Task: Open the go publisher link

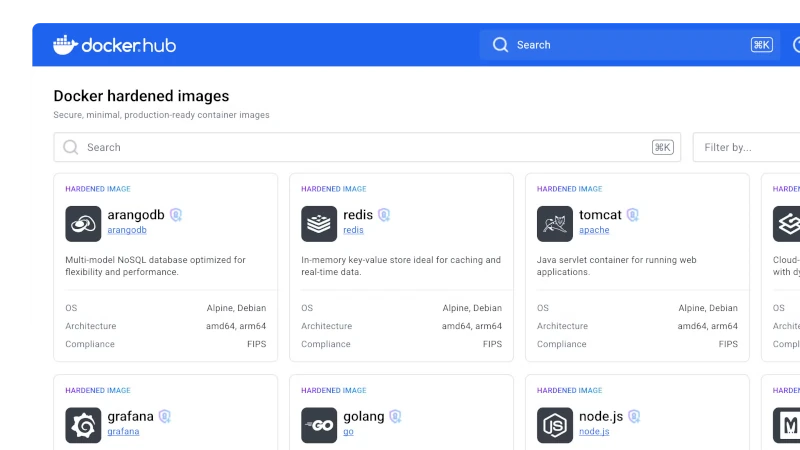Action: [x=348, y=432]
